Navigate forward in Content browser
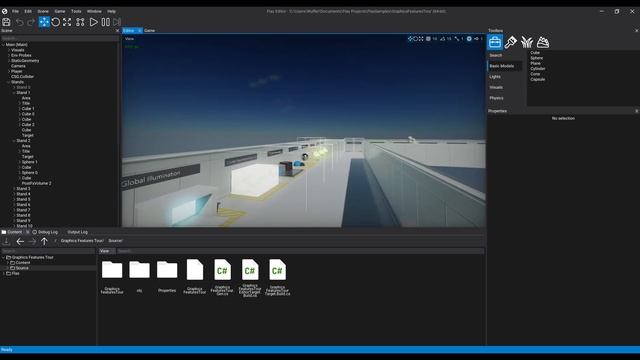Viewport: 640px width, 360px height. click(x=32, y=242)
